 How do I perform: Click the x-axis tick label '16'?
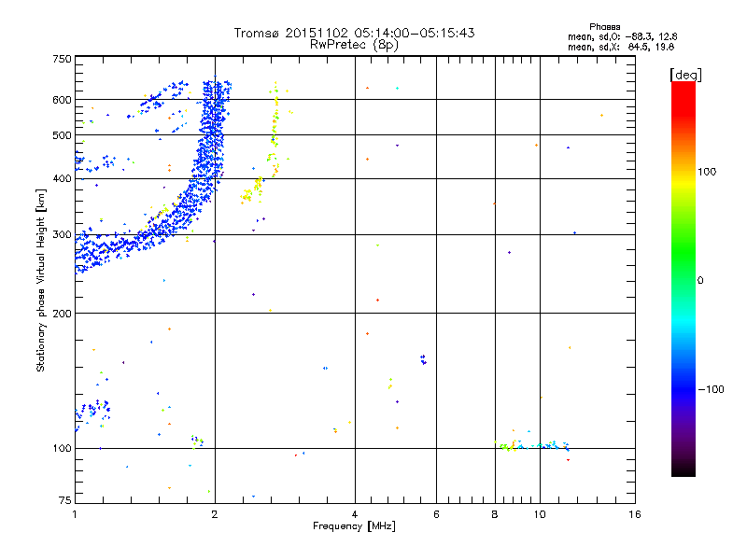[635, 514]
